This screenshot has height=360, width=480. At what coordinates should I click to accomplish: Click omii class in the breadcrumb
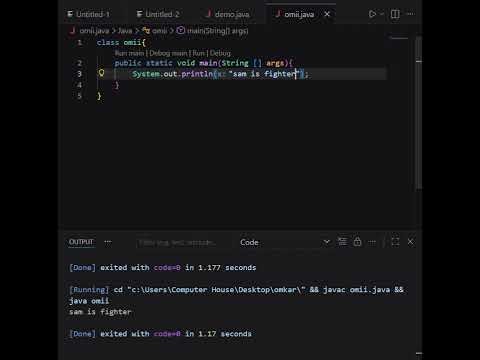(159, 31)
